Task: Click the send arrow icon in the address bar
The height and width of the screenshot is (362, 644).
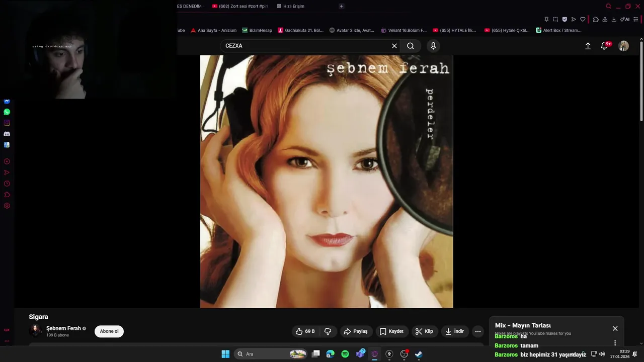Action: (x=574, y=19)
